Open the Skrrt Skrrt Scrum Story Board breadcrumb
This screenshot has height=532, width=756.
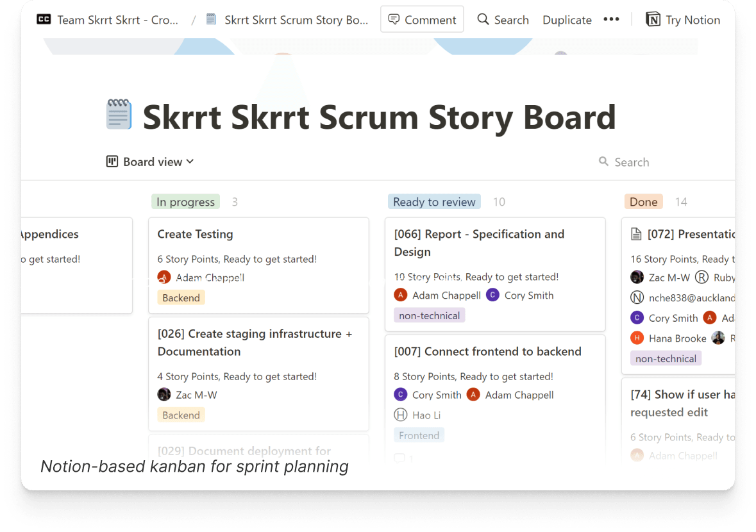pos(296,20)
